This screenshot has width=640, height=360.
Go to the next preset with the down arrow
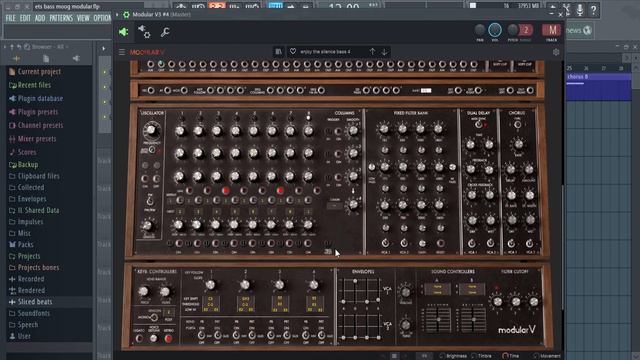(384, 51)
